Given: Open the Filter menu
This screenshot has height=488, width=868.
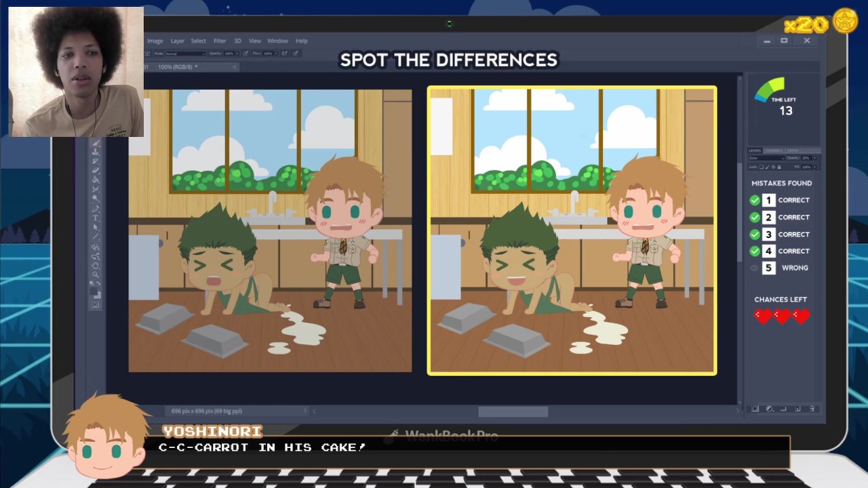Looking at the screenshot, I should click(x=220, y=41).
